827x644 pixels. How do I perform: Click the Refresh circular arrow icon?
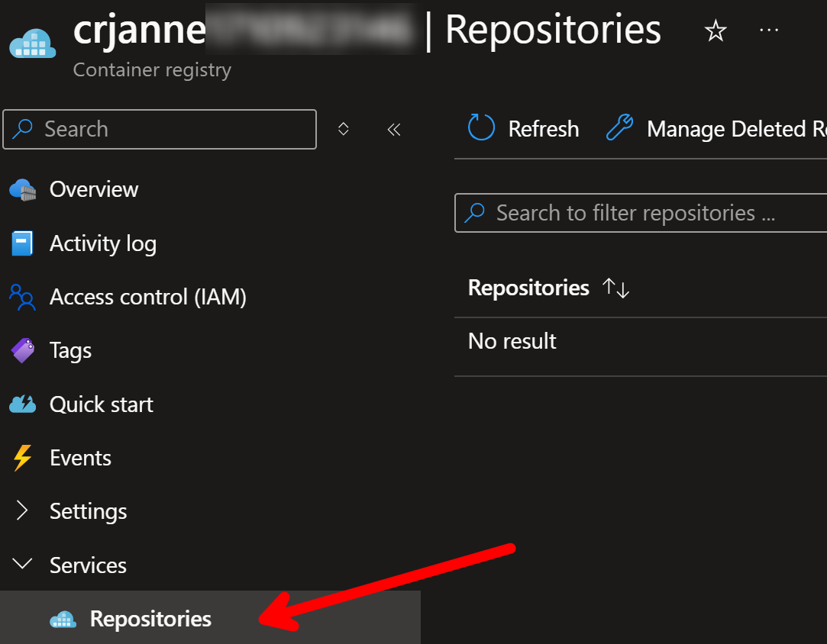[x=481, y=127]
